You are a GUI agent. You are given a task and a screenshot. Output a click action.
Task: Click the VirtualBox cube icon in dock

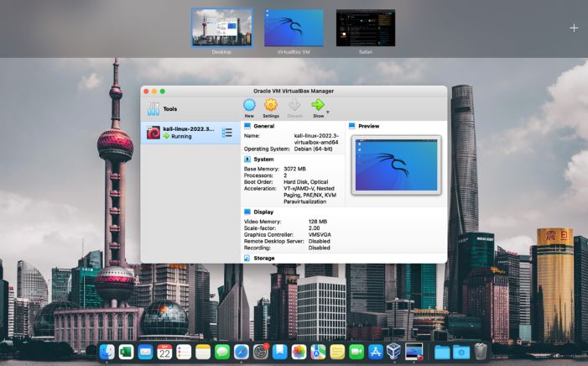pyautogui.click(x=393, y=352)
